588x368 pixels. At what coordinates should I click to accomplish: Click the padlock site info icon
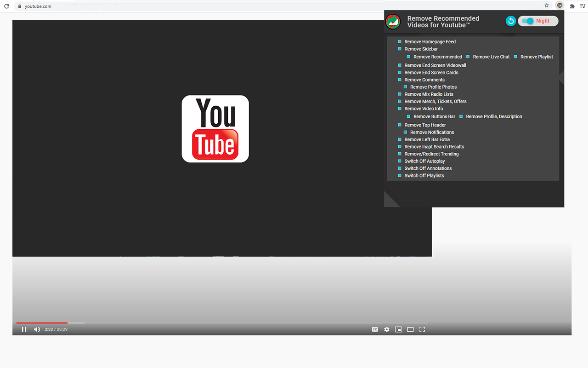point(20,6)
